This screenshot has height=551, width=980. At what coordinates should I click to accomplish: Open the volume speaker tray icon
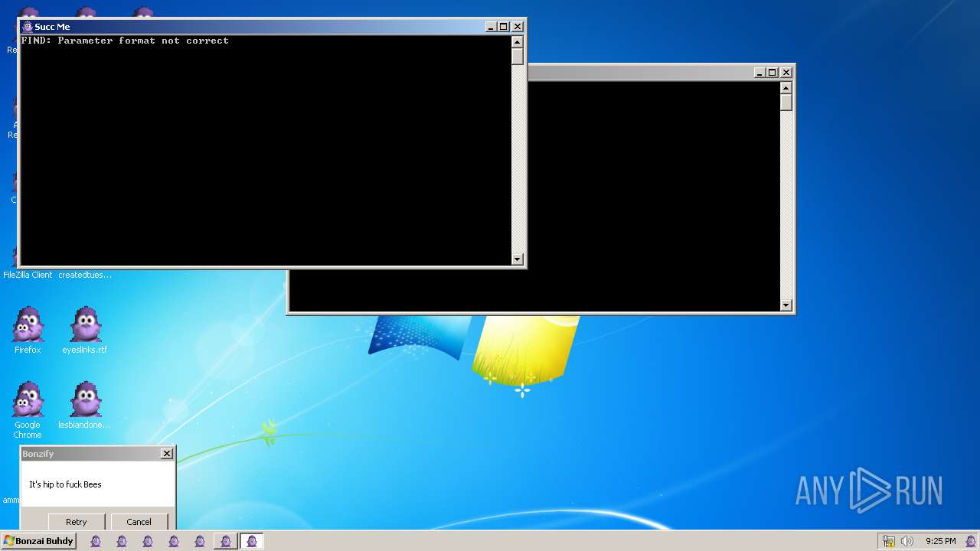[x=907, y=541]
